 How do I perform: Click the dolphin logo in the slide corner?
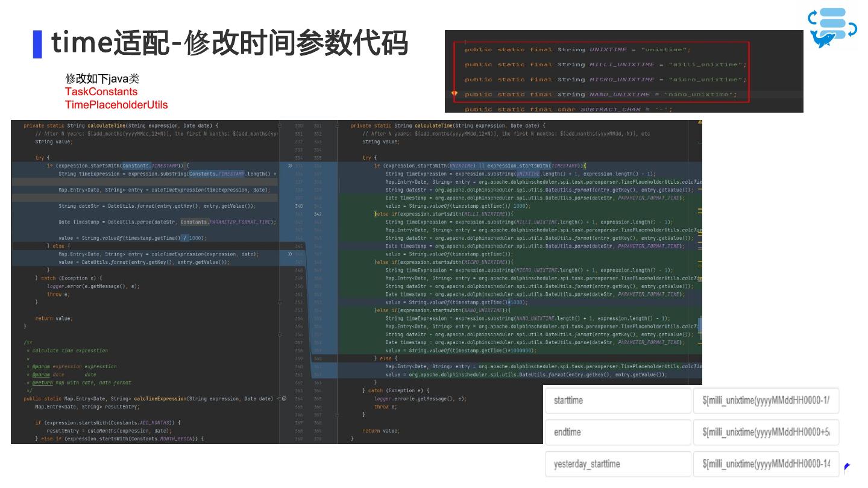pyautogui.click(x=832, y=27)
